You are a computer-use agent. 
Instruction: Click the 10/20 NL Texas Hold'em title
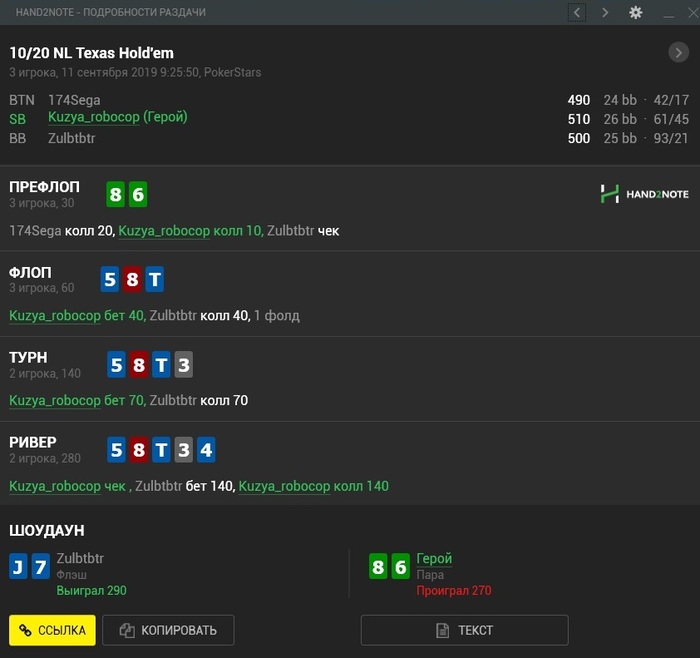pos(92,53)
